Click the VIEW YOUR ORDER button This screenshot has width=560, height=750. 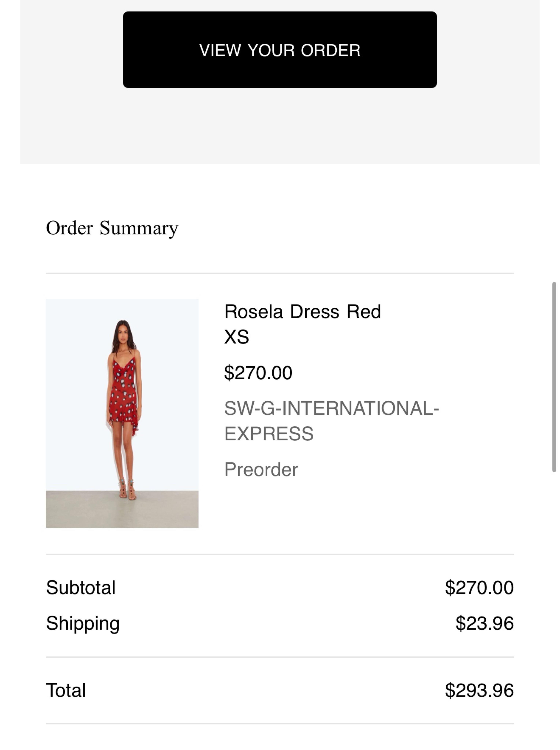coord(280,50)
